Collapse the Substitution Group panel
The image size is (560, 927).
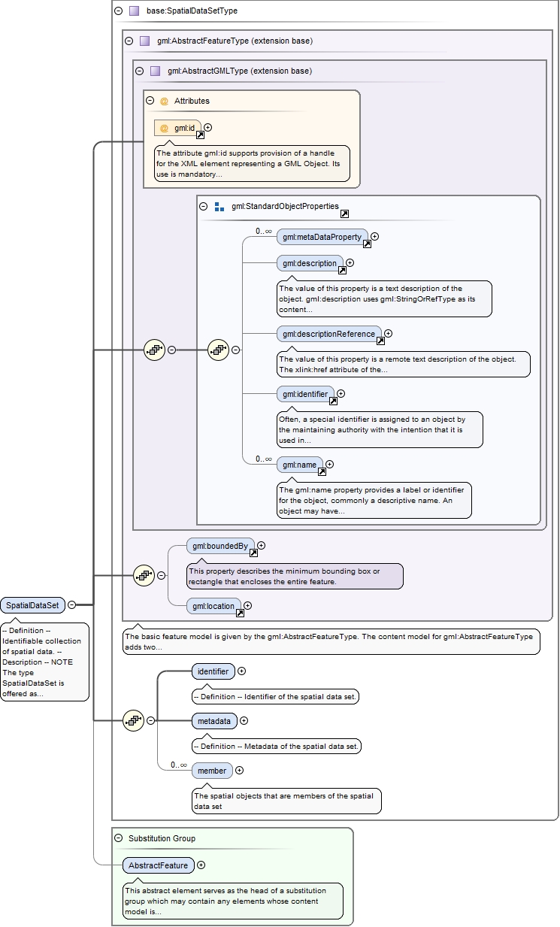pos(119,838)
